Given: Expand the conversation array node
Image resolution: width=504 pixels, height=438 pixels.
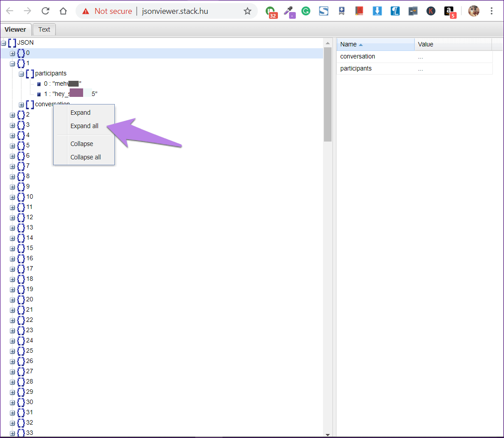Looking at the screenshot, I should [21, 105].
